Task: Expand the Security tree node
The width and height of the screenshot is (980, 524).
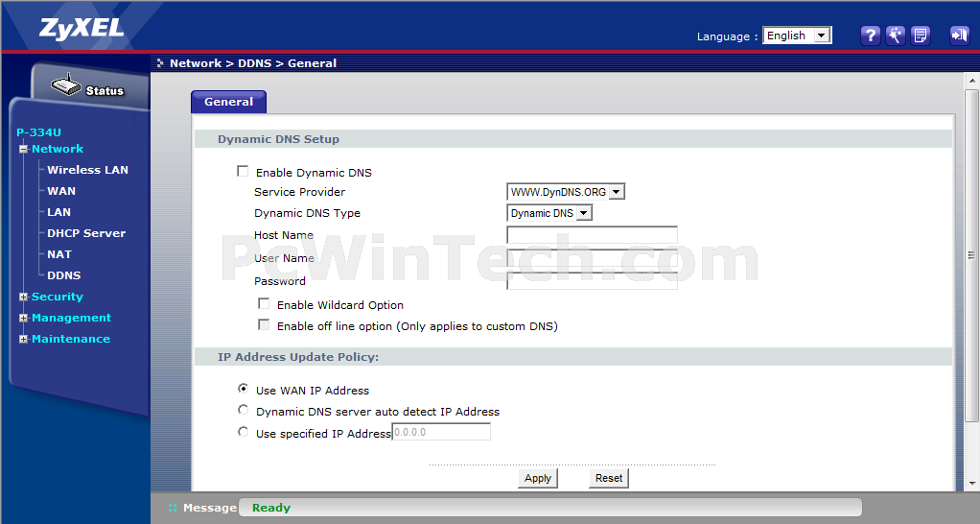Action: (x=23, y=297)
